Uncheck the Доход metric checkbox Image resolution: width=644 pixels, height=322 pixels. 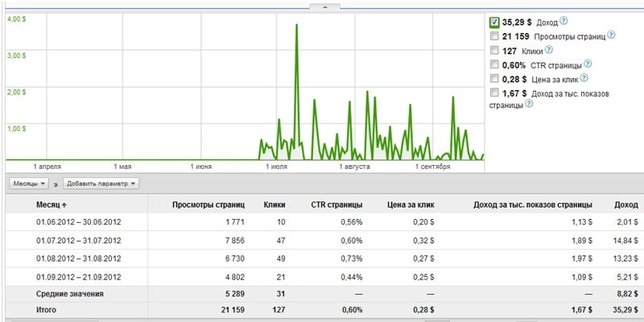pos(494,22)
